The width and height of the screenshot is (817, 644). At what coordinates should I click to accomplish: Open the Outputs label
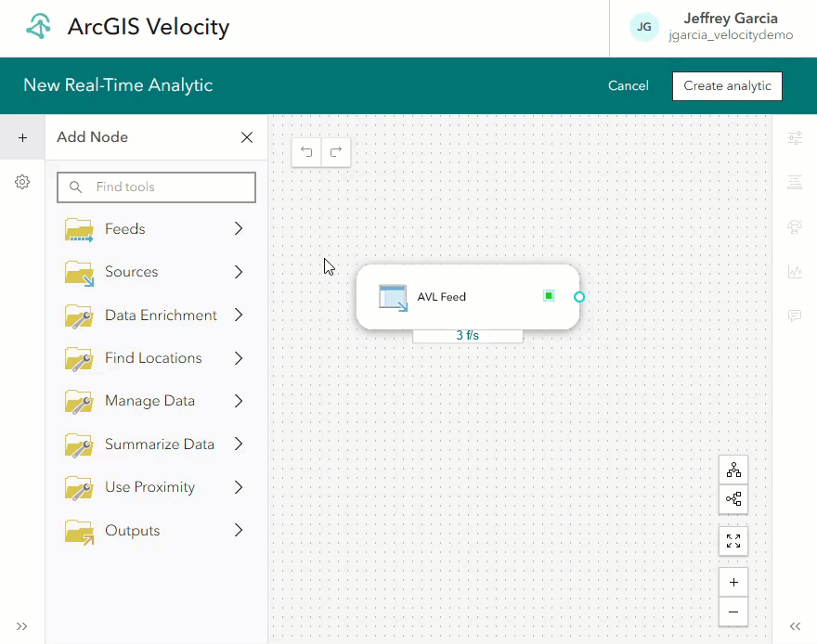click(x=133, y=531)
